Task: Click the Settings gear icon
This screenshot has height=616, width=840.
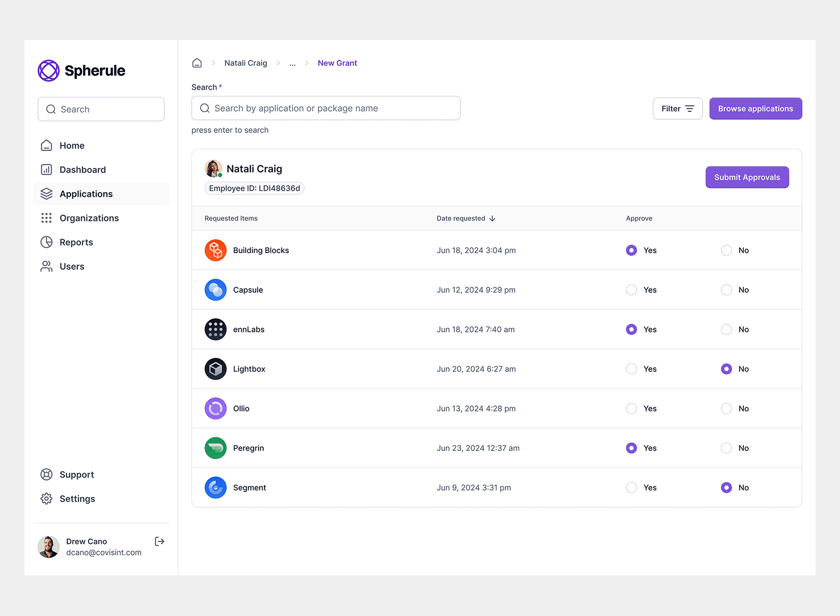Action: [46, 498]
